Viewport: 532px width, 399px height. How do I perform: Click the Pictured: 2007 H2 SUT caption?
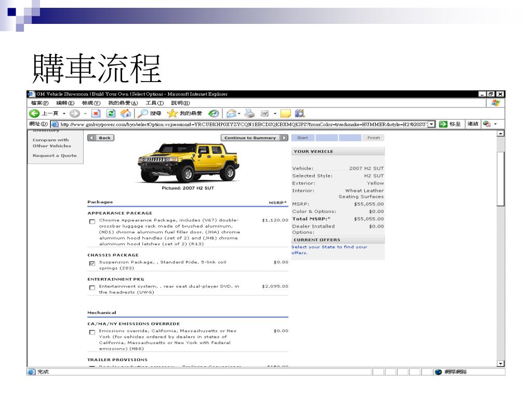188,188
